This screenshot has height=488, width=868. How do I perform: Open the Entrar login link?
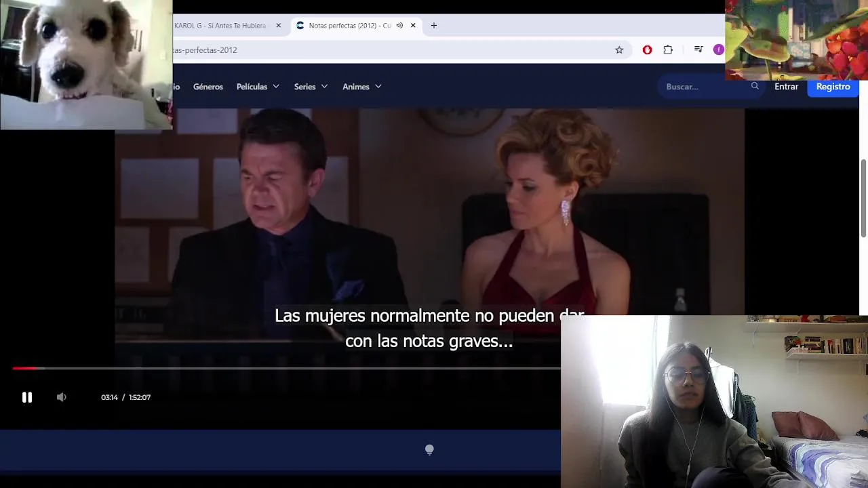pyautogui.click(x=787, y=87)
